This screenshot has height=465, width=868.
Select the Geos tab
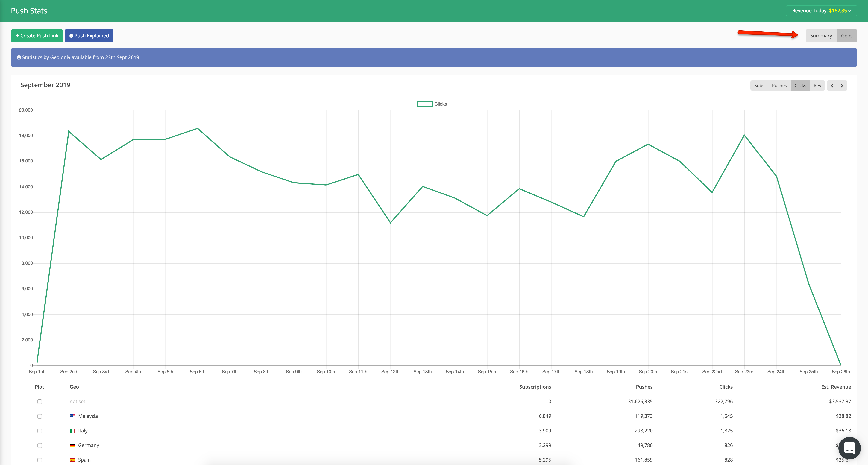click(x=846, y=36)
